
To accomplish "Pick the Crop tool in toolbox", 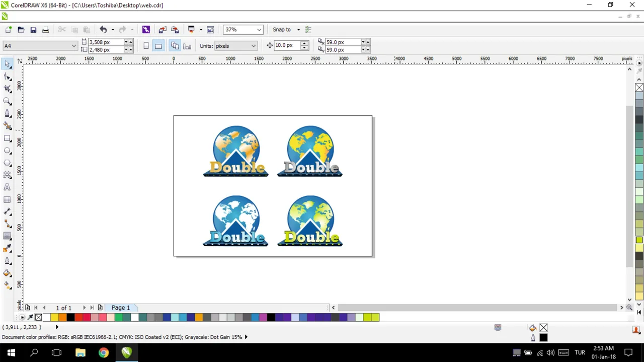I will 8,89.
